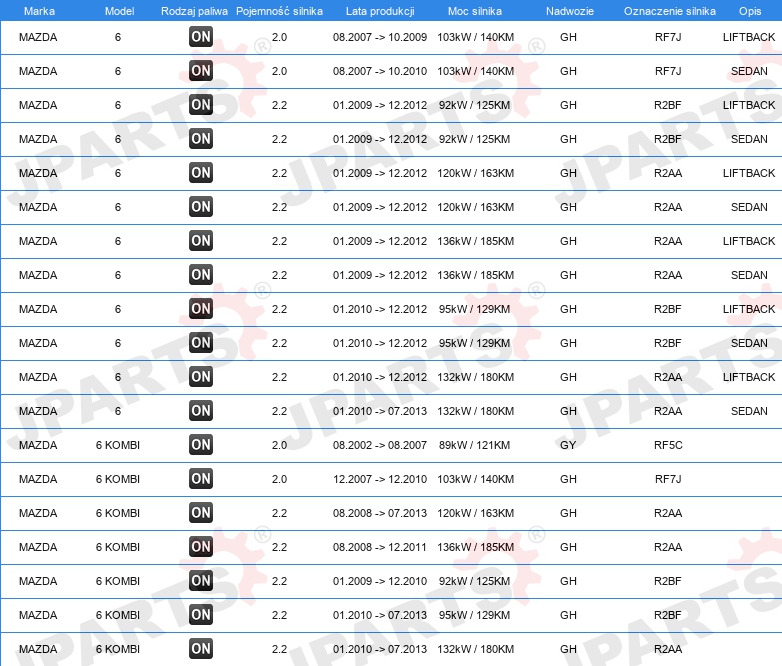Click 136kW / 185KM in 6 KOMBI row
Viewport: 782px width, 666px height.
point(475,547)
